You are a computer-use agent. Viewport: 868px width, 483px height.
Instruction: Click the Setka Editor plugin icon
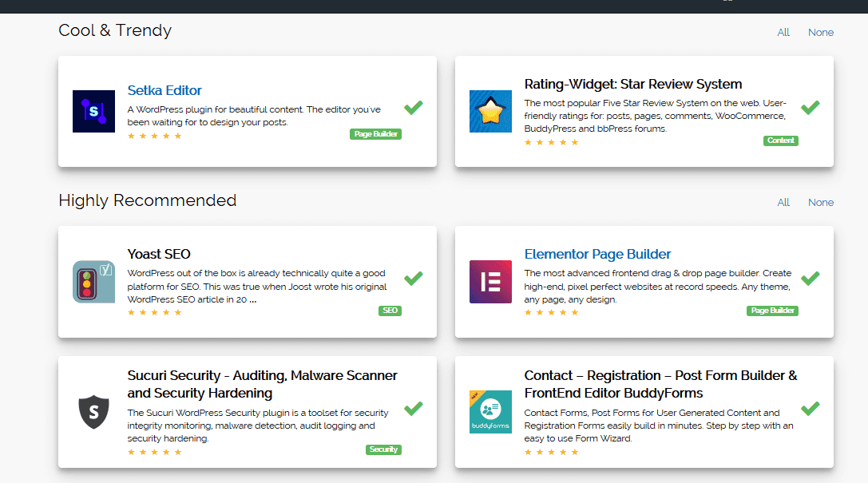coord(93,111)
